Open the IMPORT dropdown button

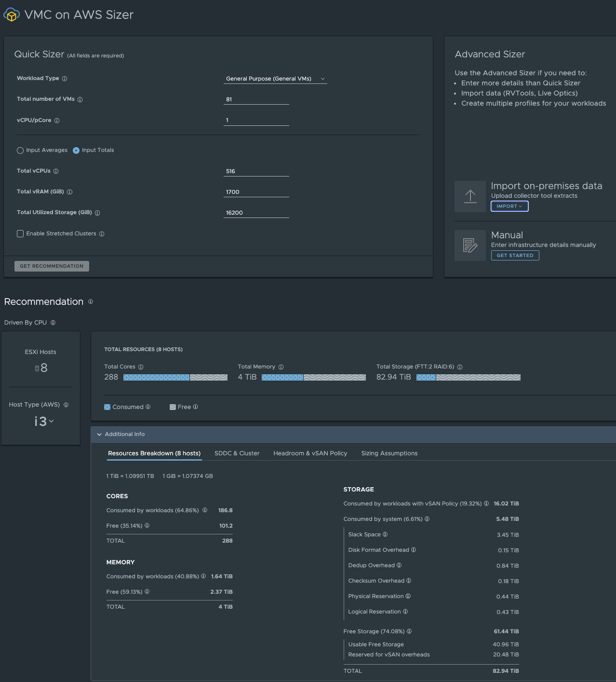point(509,206)
